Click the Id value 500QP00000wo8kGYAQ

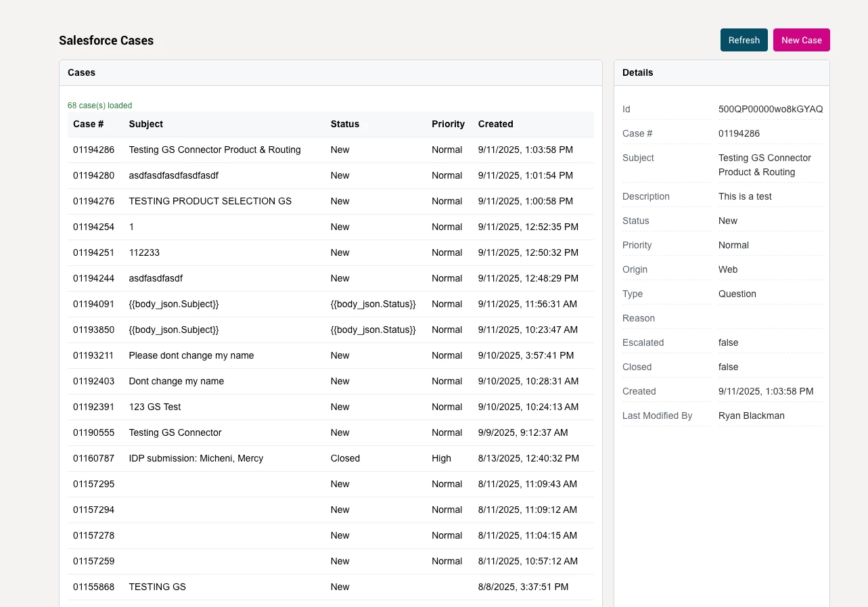pos(771,109)
